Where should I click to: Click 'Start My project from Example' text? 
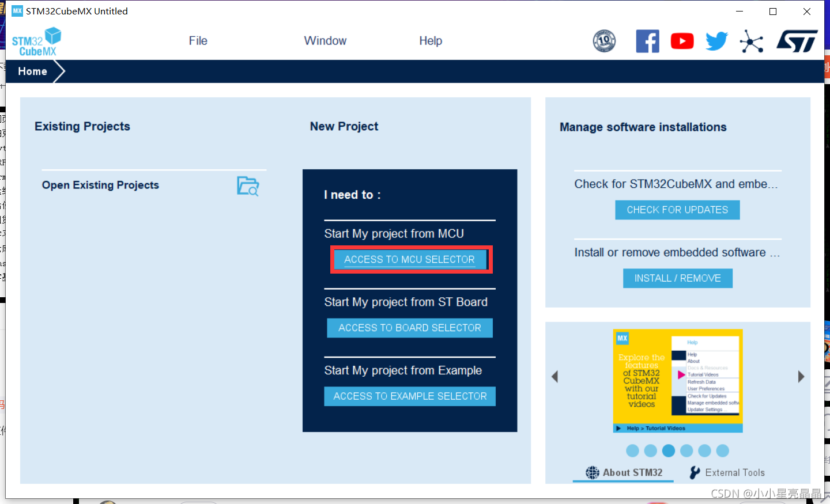point(403,370)
